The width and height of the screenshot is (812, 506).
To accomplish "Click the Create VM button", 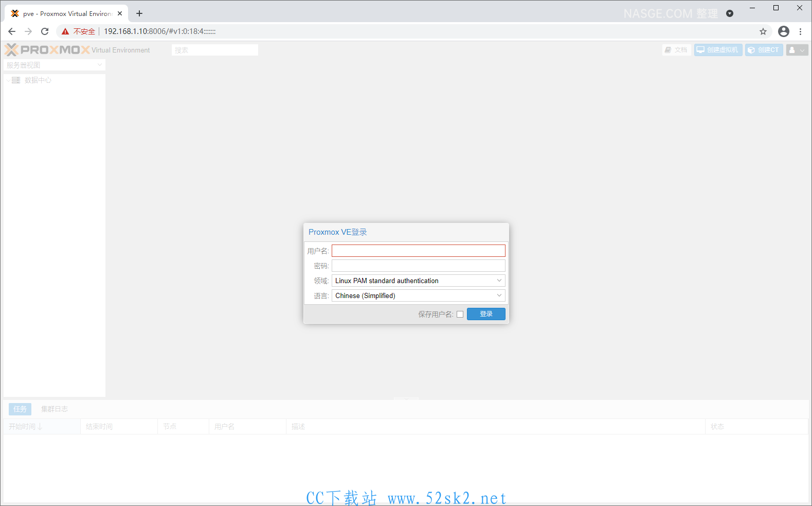I will (x=718, y=50).
